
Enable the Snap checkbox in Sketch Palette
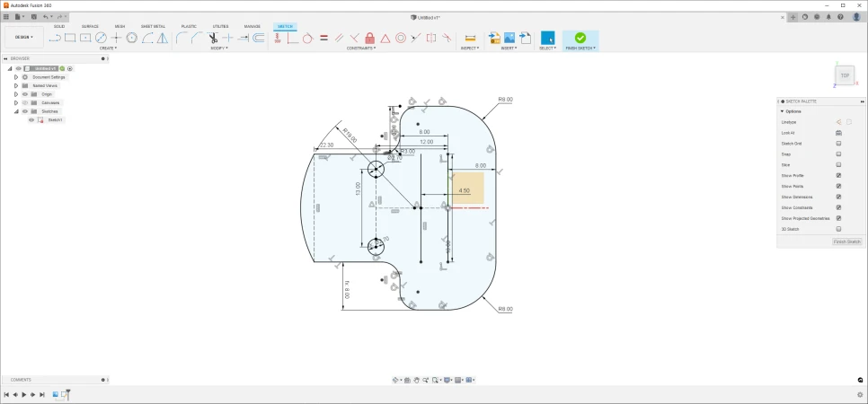(838, 154)
